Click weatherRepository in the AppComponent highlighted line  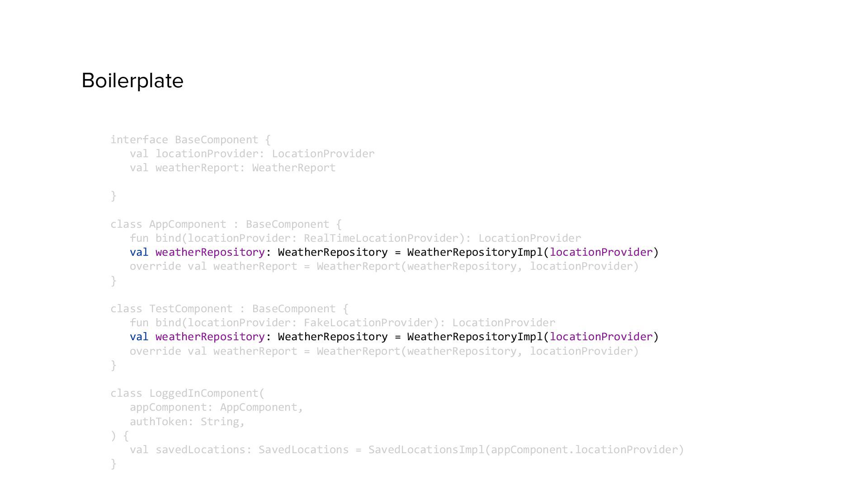coord(210,252)
